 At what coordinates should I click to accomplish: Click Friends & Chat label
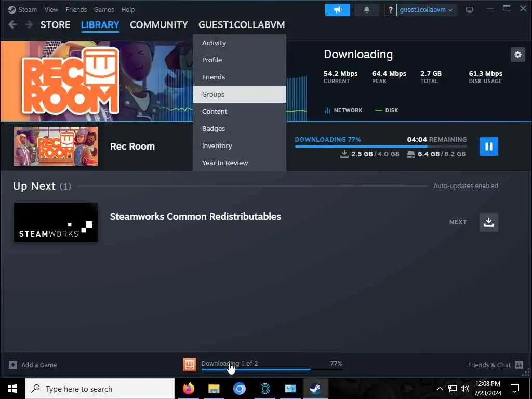489,365
